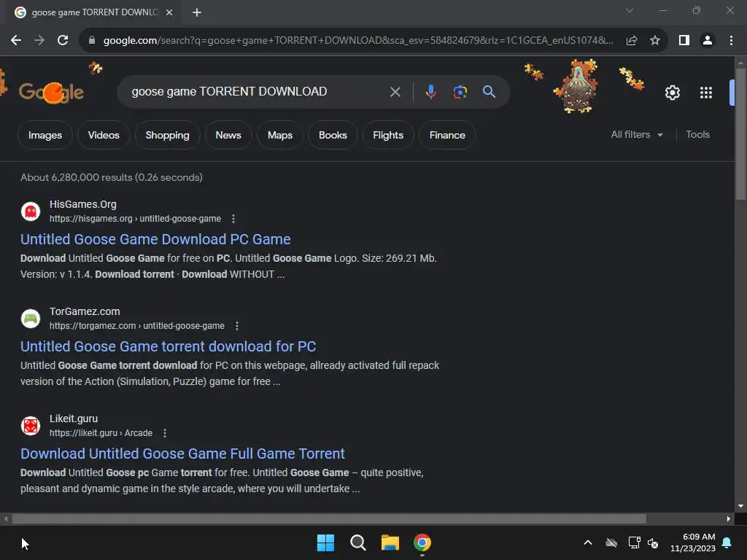This screenshot has height=560, width=747.
Task: Open the taskbar clock and date
Action: coord(693,542)
